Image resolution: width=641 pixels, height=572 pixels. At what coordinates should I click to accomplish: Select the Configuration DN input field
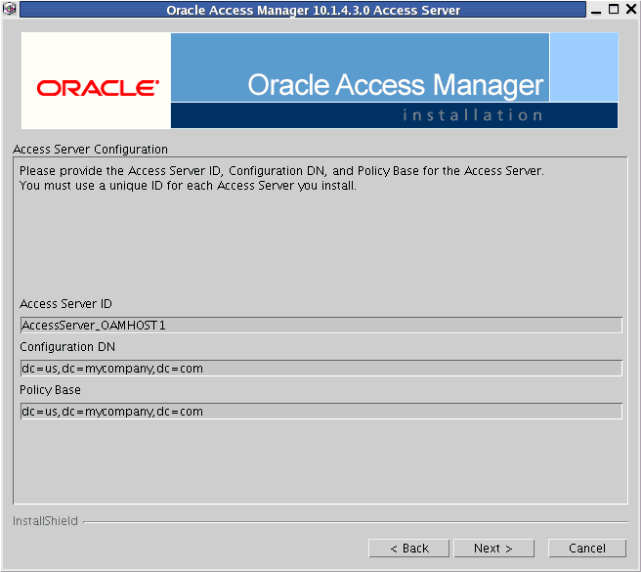321,368
